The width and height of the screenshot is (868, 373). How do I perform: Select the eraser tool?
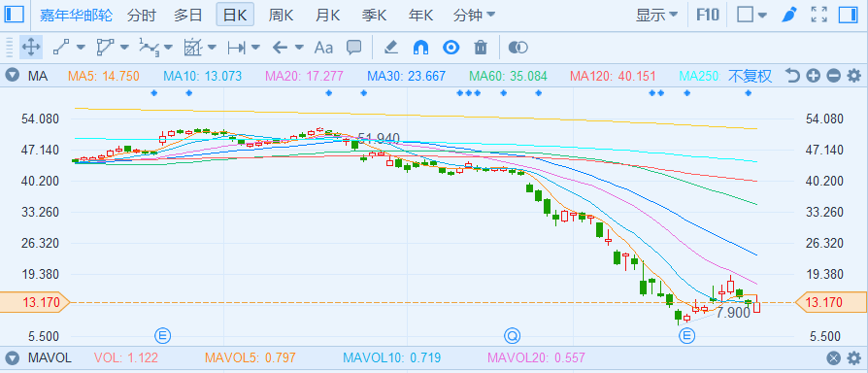click(391, 48)
